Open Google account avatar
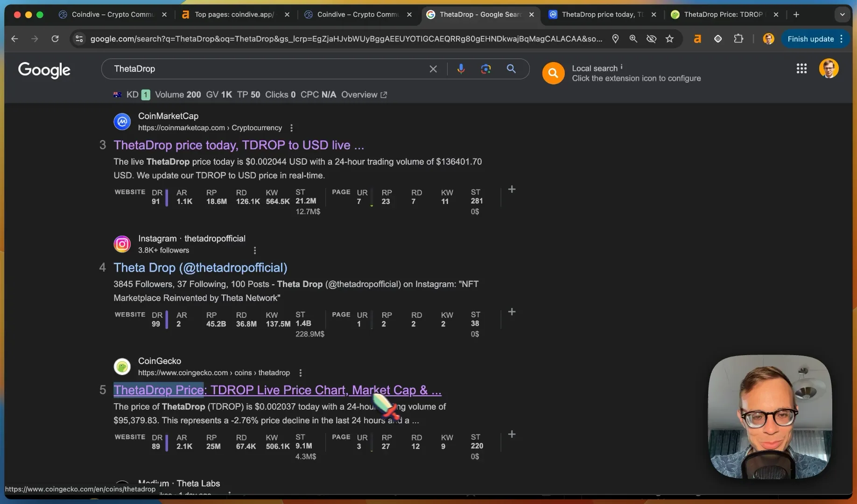The height and width of the screenshot is (504, 857). click(x=829, y=69)
